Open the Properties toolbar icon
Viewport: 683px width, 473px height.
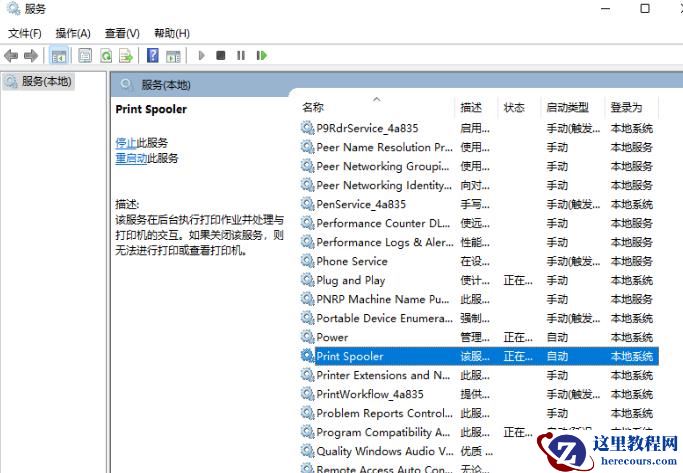coord(85,56)
